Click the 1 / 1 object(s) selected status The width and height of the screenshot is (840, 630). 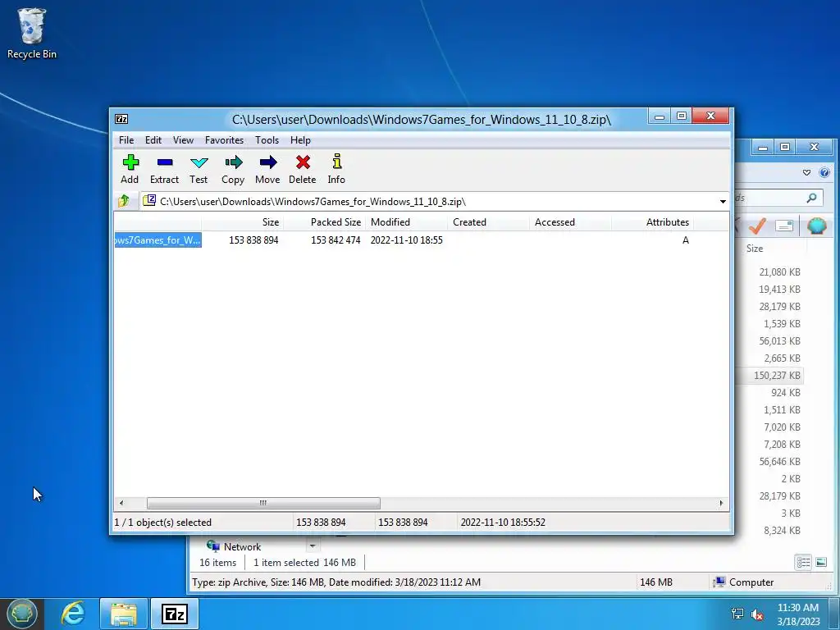click(163, 522)
